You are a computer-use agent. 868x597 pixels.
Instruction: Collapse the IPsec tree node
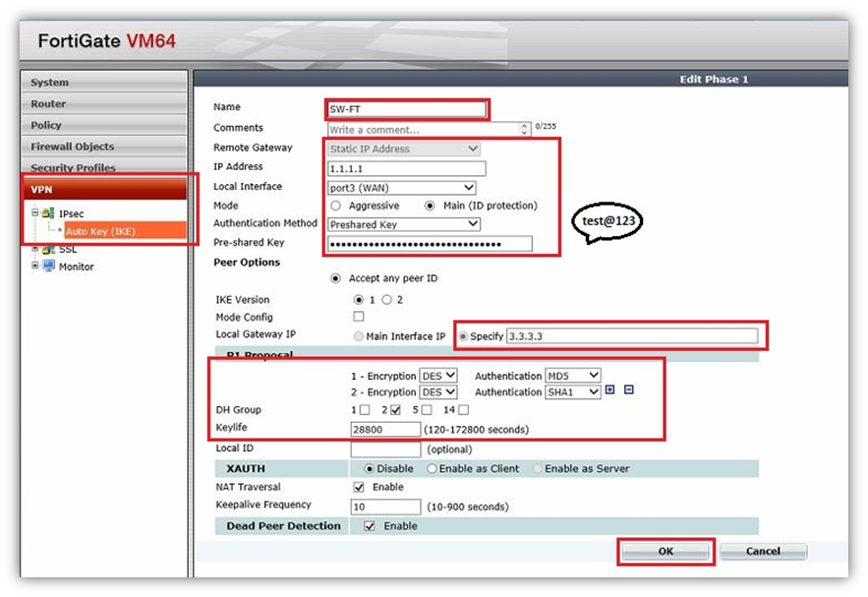[x=34, y=212]
